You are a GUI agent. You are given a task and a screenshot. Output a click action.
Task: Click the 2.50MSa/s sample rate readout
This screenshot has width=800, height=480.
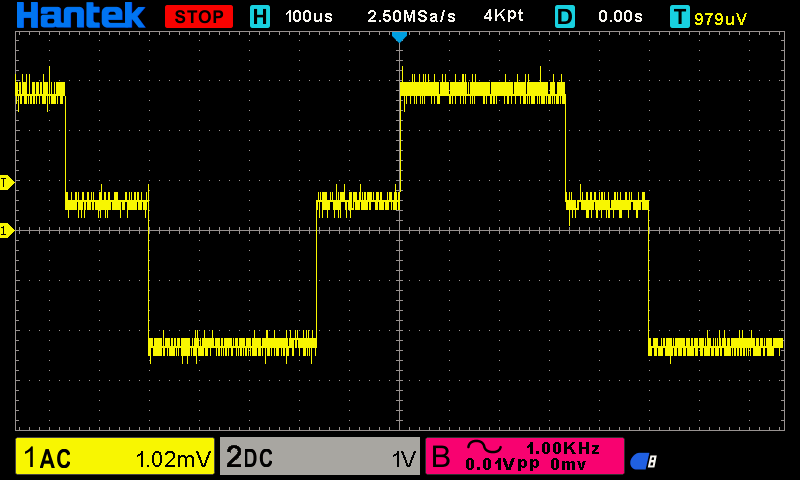(411, 16)
